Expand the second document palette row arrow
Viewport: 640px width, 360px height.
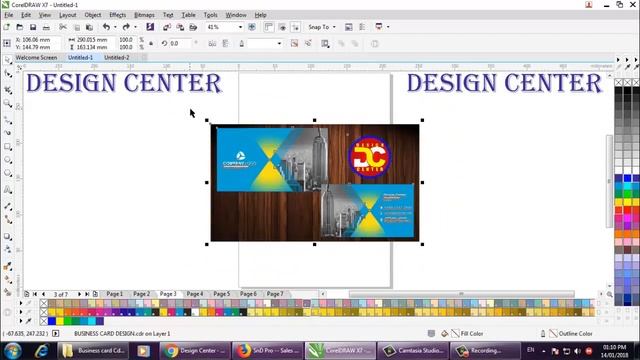click(21, 312)
